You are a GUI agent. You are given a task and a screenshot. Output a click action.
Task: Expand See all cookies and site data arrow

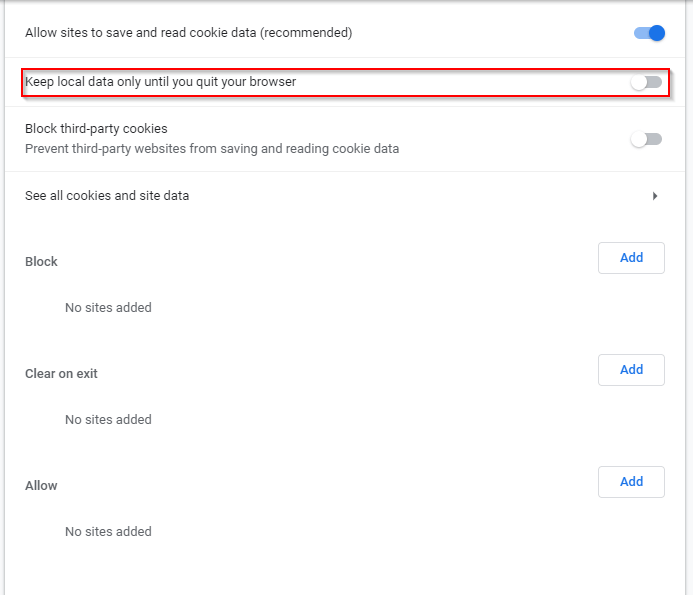pyautogui.click(x=655, y=196)
